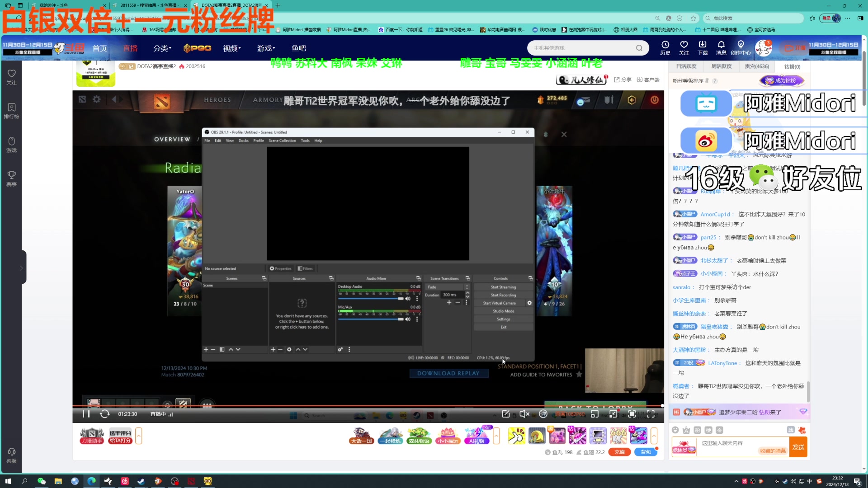Screen dimensions: 868x488
Task: Click the search magnifier in Douyu search box
Action: [639, 48]
